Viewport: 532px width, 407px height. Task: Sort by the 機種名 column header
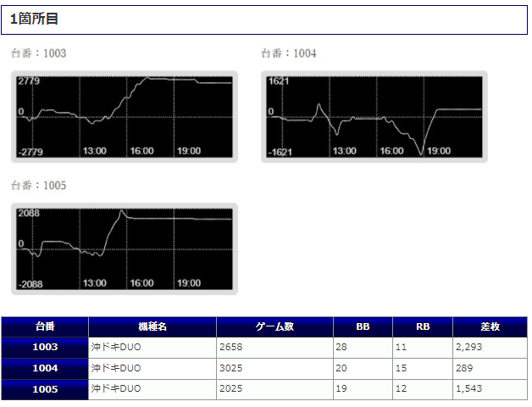(152, 326)
